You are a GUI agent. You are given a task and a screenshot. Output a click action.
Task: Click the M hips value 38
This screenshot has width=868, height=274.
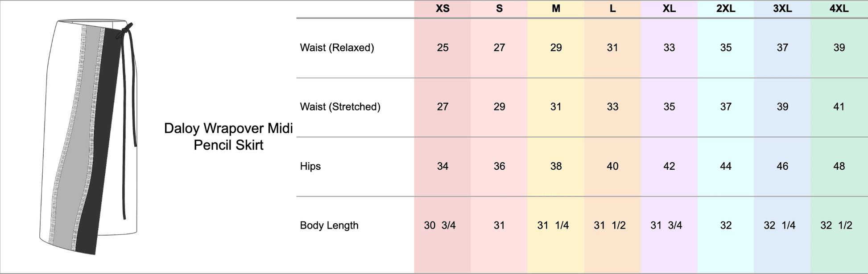tap(556, 166)
